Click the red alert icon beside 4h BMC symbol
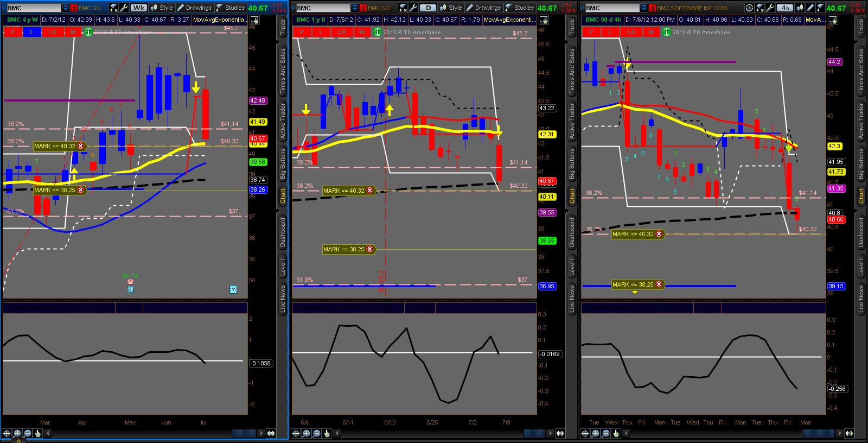The height and width of the screenshot is (443, 868). point(653,8)
